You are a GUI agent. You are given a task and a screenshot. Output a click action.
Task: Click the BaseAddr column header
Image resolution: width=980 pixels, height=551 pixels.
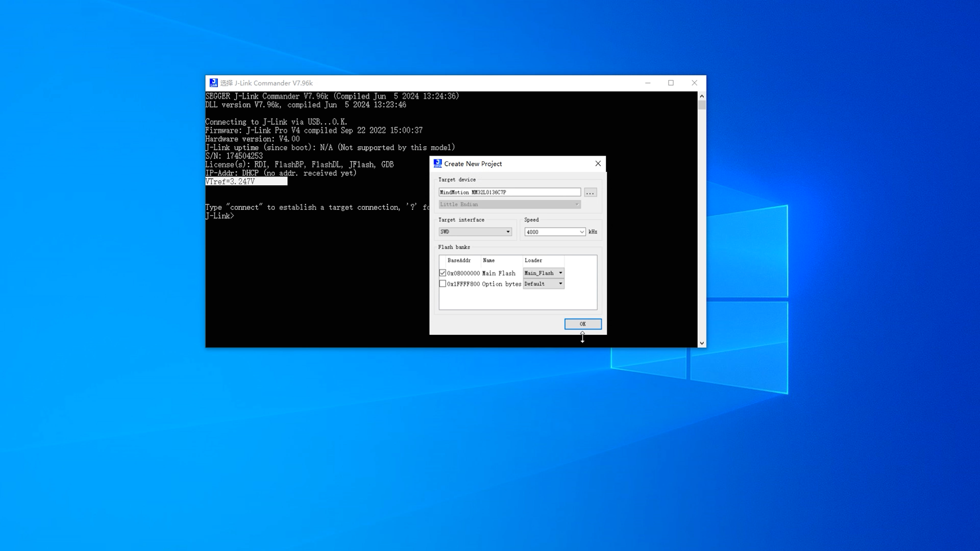[459, 260]
